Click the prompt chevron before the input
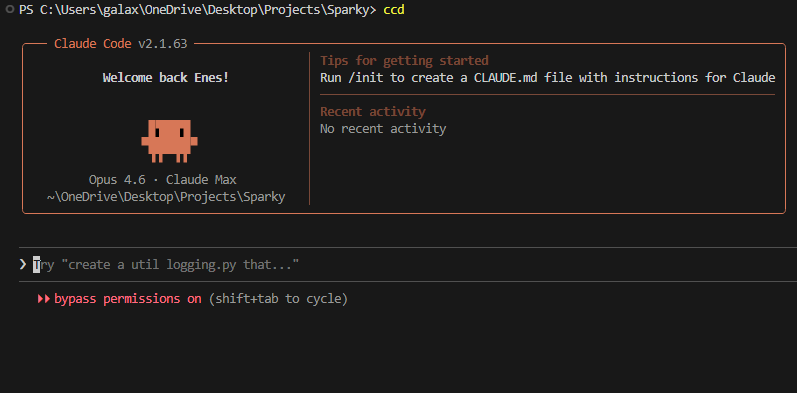Screen dimensions: 797x393 click(22, 264)
